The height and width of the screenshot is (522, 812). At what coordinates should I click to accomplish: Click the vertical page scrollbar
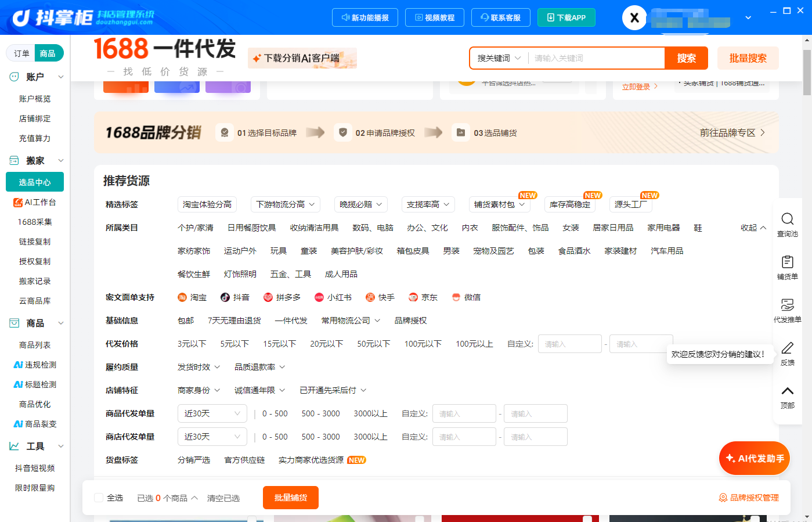click(x=807, y=73)
